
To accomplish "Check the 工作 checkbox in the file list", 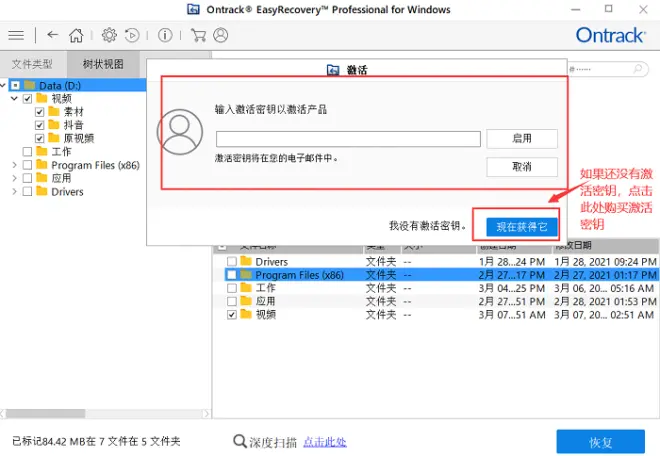I will pyautogui.click(x=232, y=288).
